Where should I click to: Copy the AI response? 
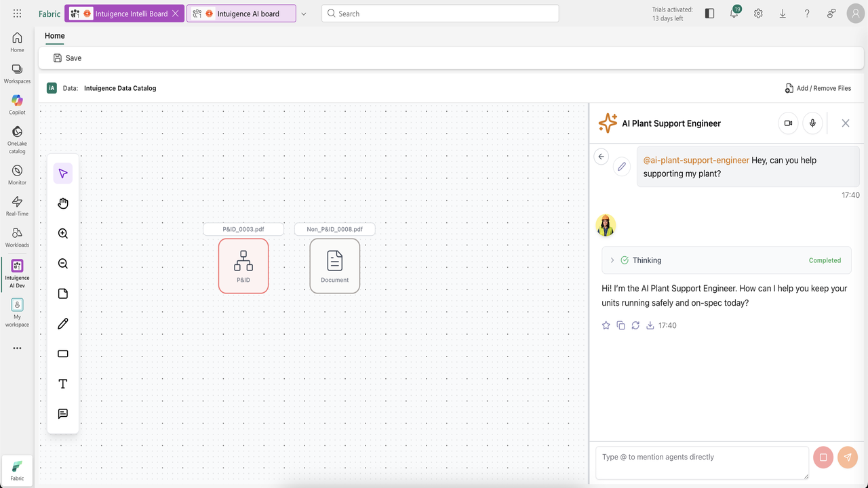[620, 325]
